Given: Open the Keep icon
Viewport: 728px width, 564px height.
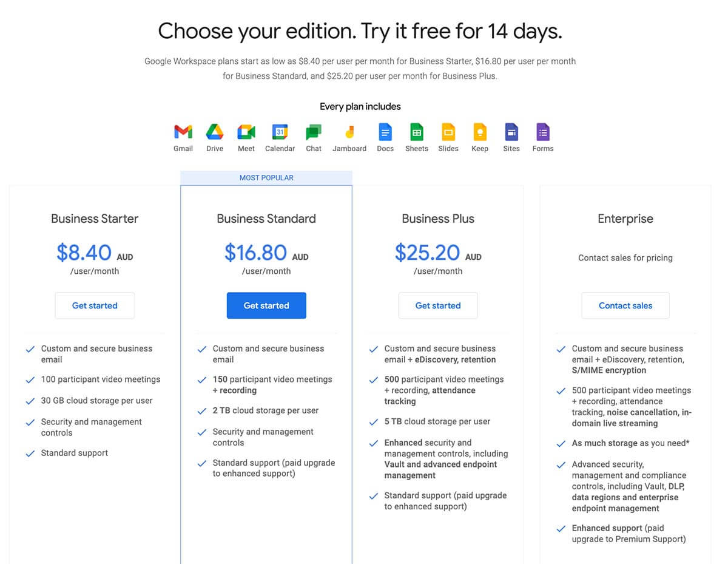Looking at the screenshot, I should (x=480, y=131).
